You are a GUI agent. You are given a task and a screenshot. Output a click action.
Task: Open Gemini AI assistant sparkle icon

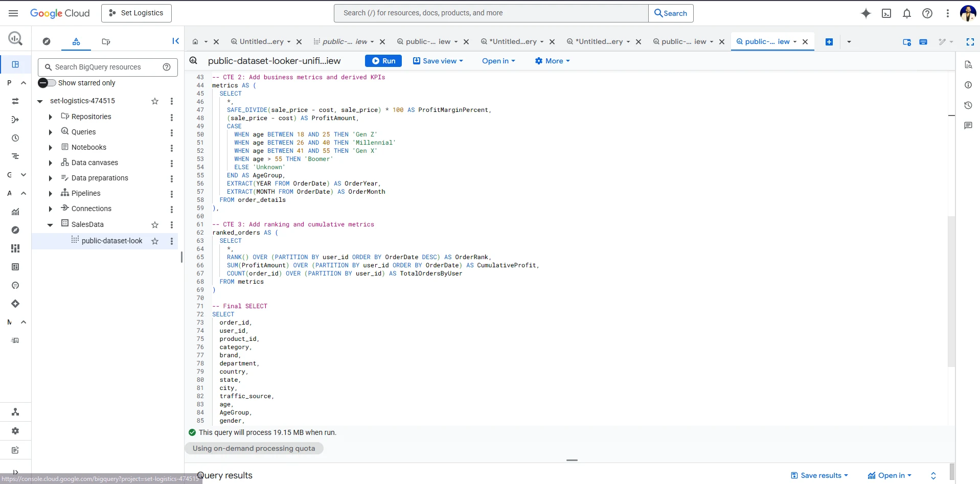point(865,13)
